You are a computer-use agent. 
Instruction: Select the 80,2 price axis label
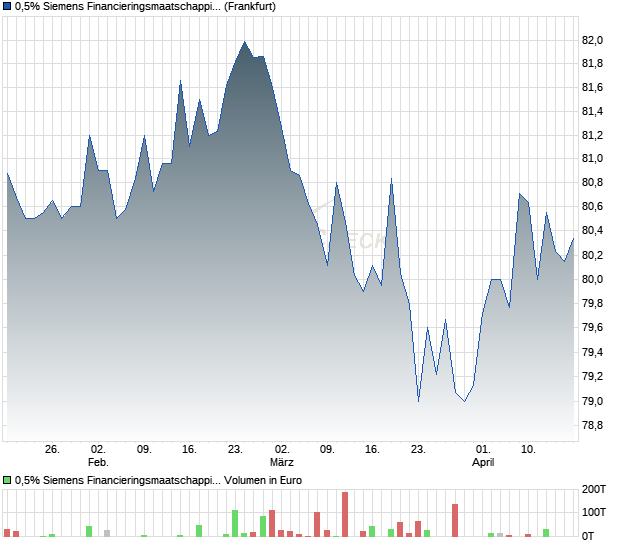coord(592,255)
